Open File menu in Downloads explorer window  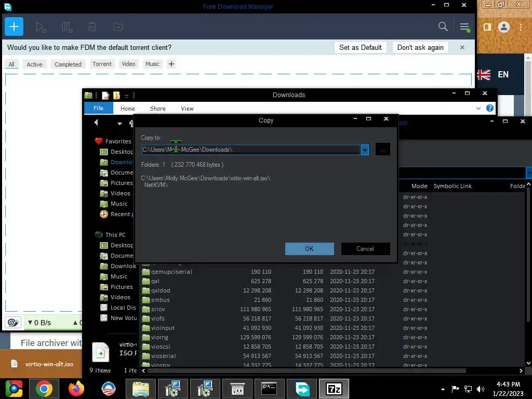tap(98, 108)
